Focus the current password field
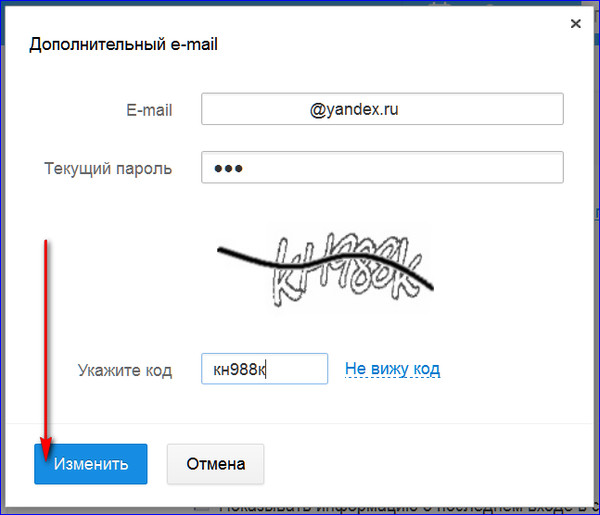Image resolution: width=600 pixels, height=515 pixels. coord(382,168)
